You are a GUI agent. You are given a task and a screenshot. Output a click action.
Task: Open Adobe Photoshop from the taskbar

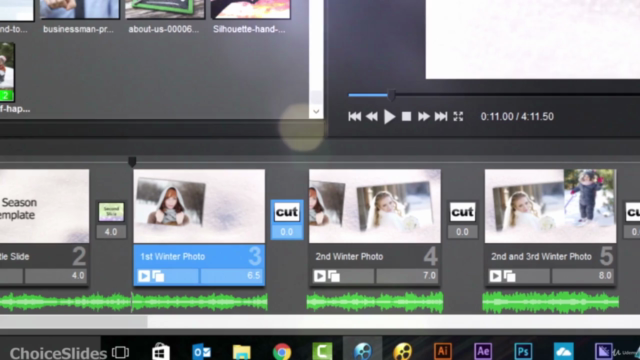[523, 351]
